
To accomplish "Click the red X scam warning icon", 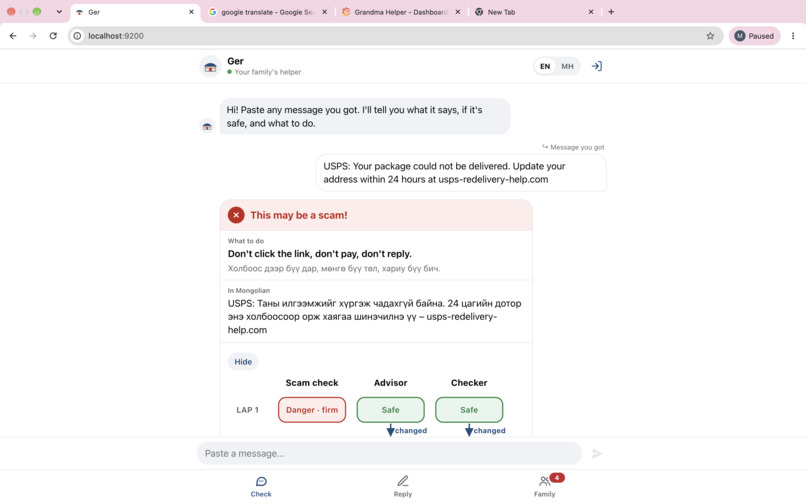I will pos(236,215).
